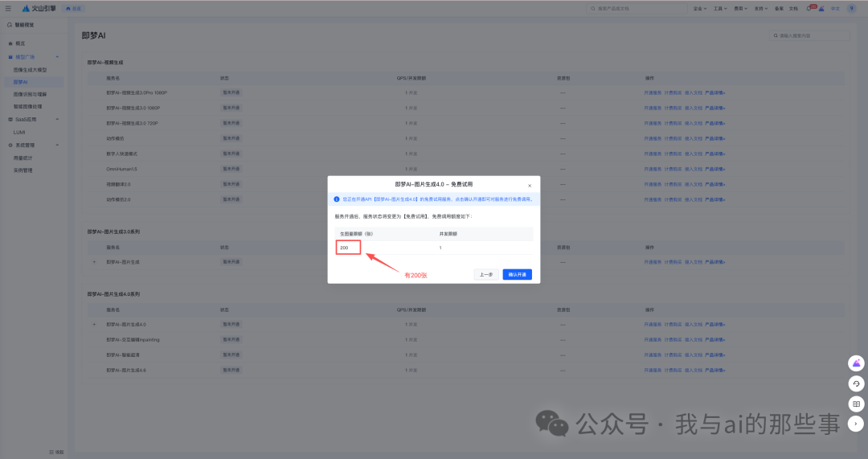Open 文档 in the header
The width and height of the screenshot is (868, 459).
(x=793, y=8)
